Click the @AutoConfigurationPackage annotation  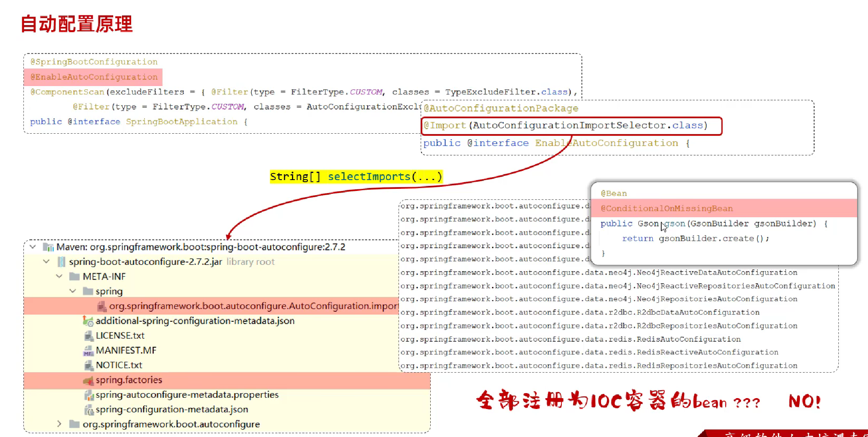pos(501,108)
